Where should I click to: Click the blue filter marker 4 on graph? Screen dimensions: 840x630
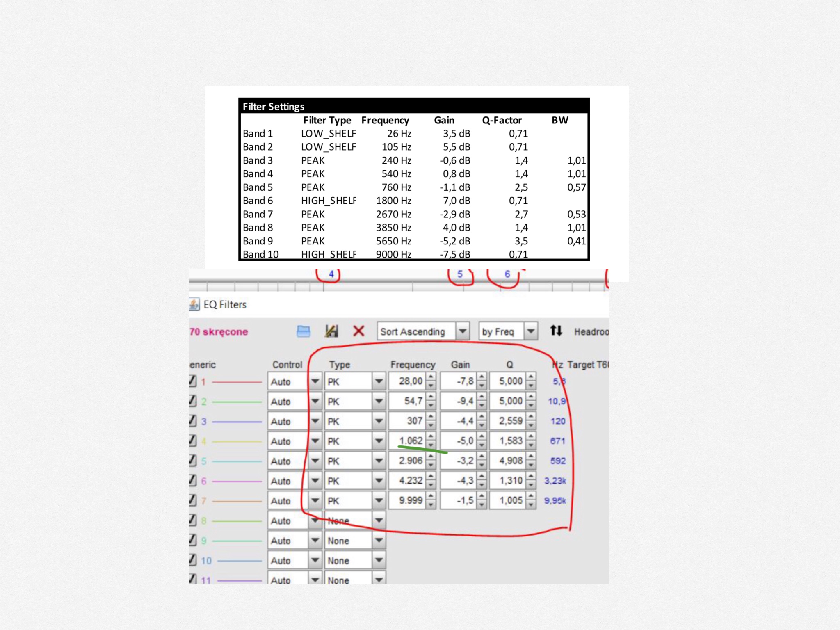click(x=331, y=274)
